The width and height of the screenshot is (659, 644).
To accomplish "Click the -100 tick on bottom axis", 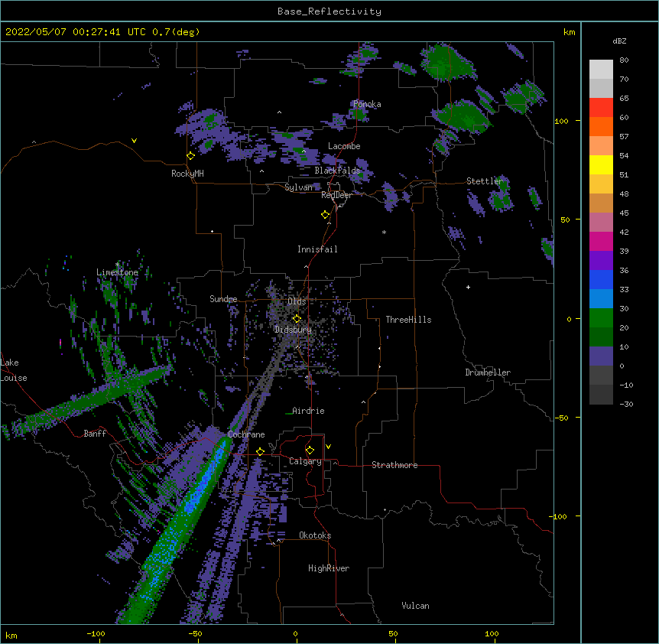I will click(x=96, y=633).
